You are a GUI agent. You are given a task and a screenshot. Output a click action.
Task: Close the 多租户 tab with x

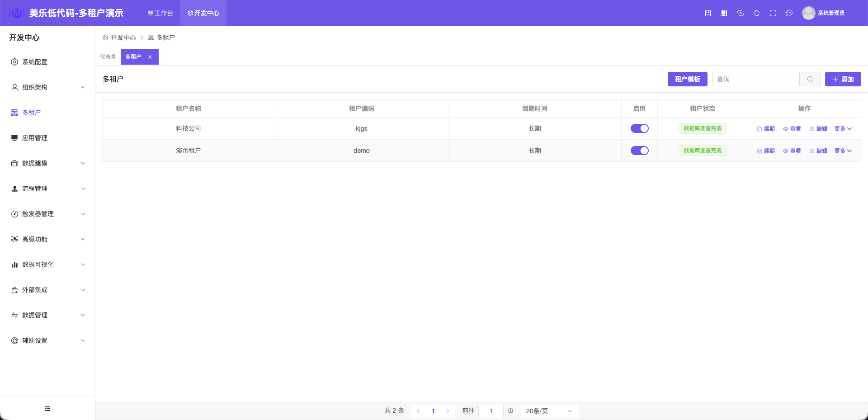pyautogui.click(x=150, y=57)
